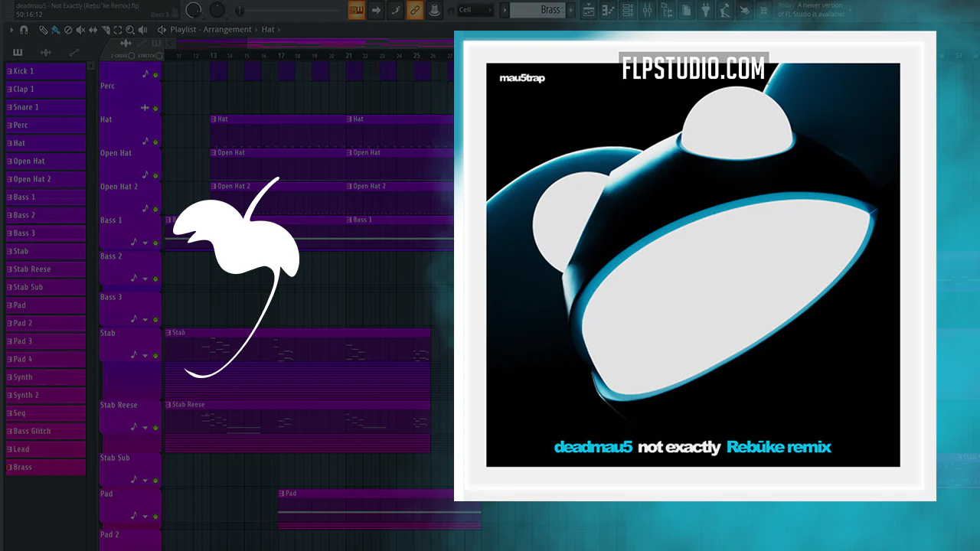Image resolution: width=980 pixels, height=551 pixels.
Task: Select the Slice tool in playlist toolbar
Action: [105, 30]
